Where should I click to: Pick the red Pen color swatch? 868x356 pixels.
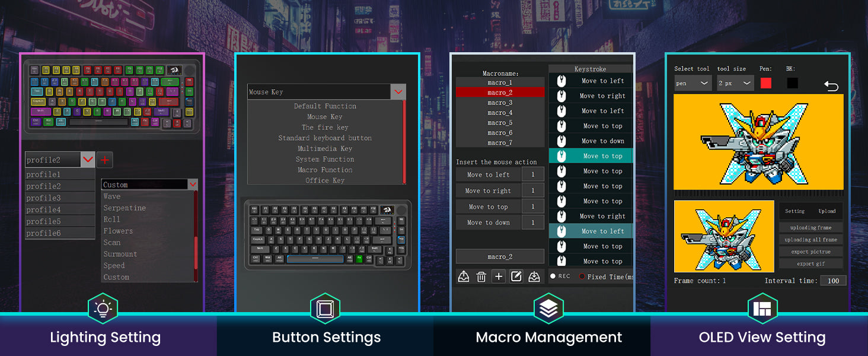[x=766, y=83]
